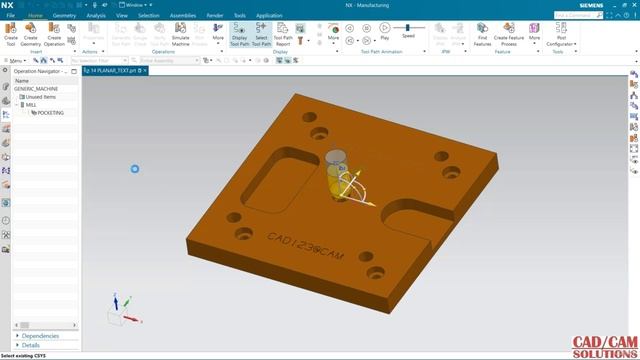Screen dimensions: 640x360
Task: Open the Tools ribbon tab
Action: (240, 16)
